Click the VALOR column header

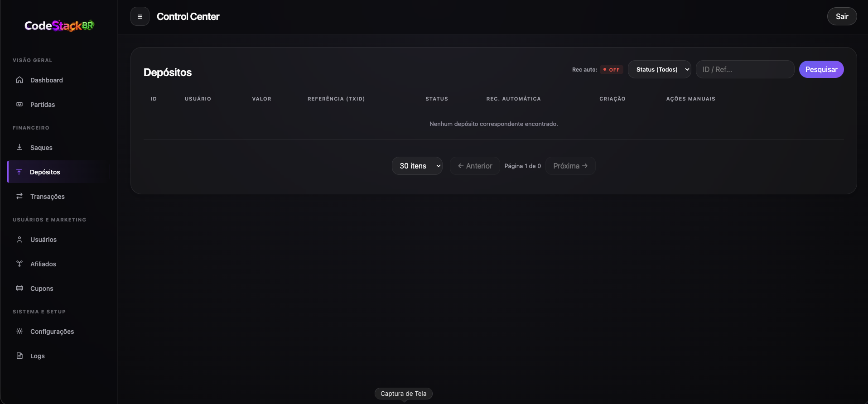point(262,99)
